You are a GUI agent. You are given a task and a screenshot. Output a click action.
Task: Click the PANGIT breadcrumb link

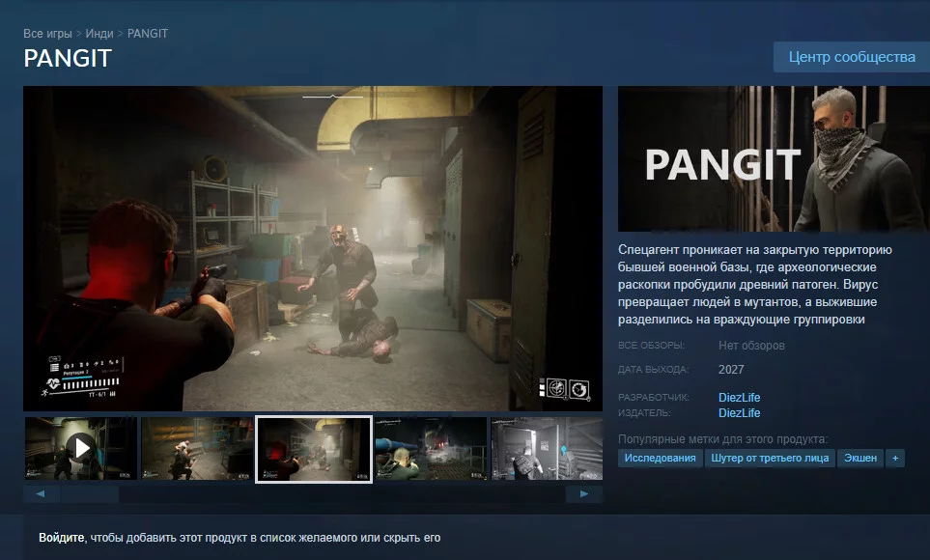pyautogui.click(x=148, y=34)
